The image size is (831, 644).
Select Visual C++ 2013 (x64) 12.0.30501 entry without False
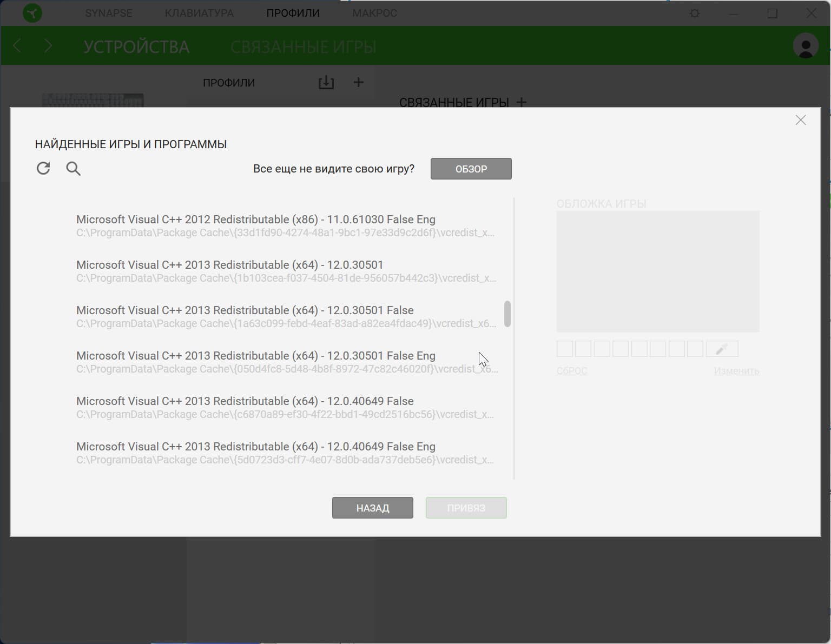[287, 271]
